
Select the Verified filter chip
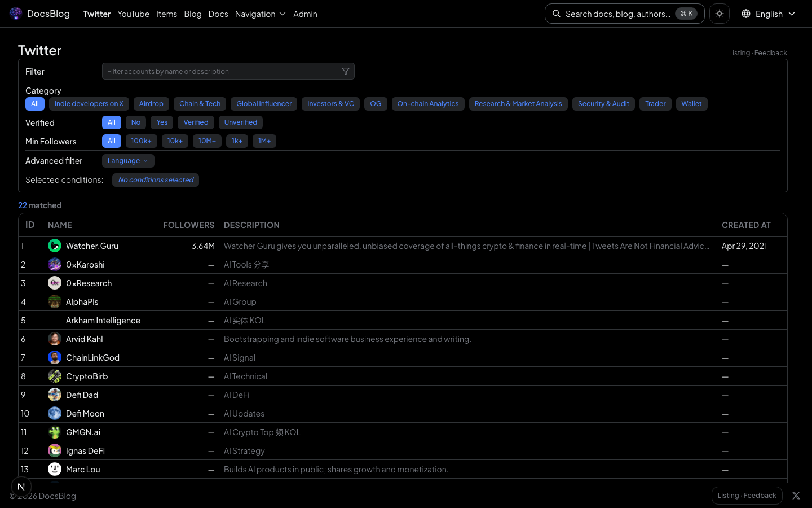point(196,122)
